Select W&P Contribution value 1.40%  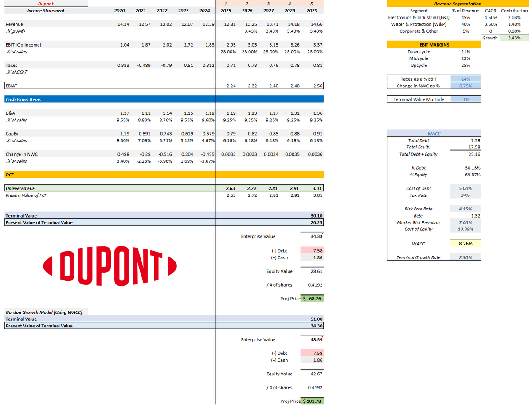click(x=514, y=24)
